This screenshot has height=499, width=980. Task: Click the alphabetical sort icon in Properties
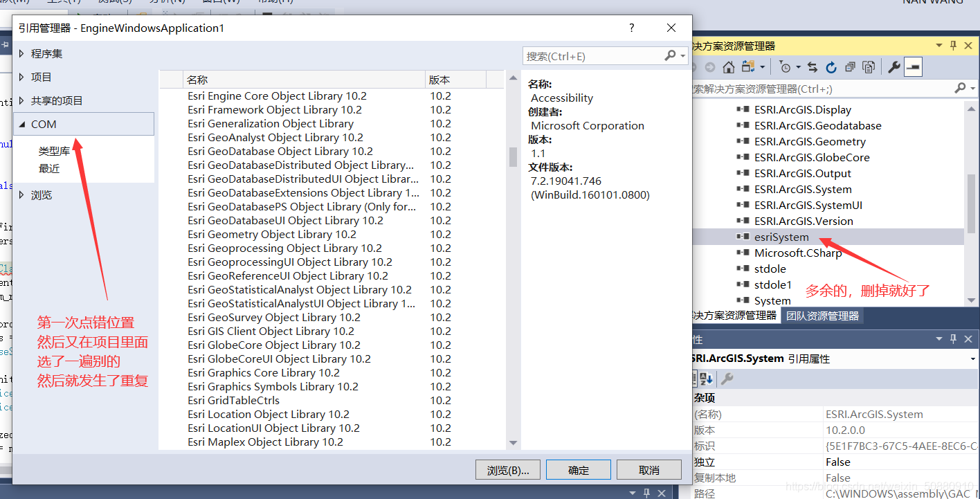(707, 379)
